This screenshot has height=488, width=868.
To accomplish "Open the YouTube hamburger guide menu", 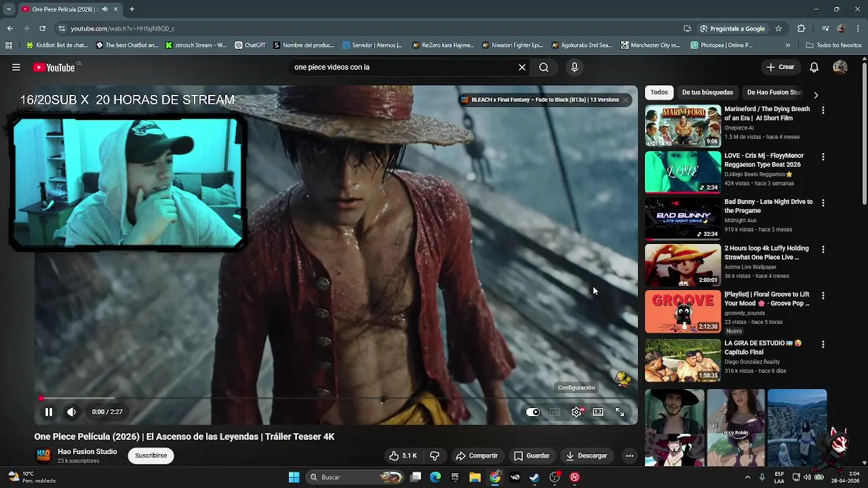I will [x=16, y=67].
